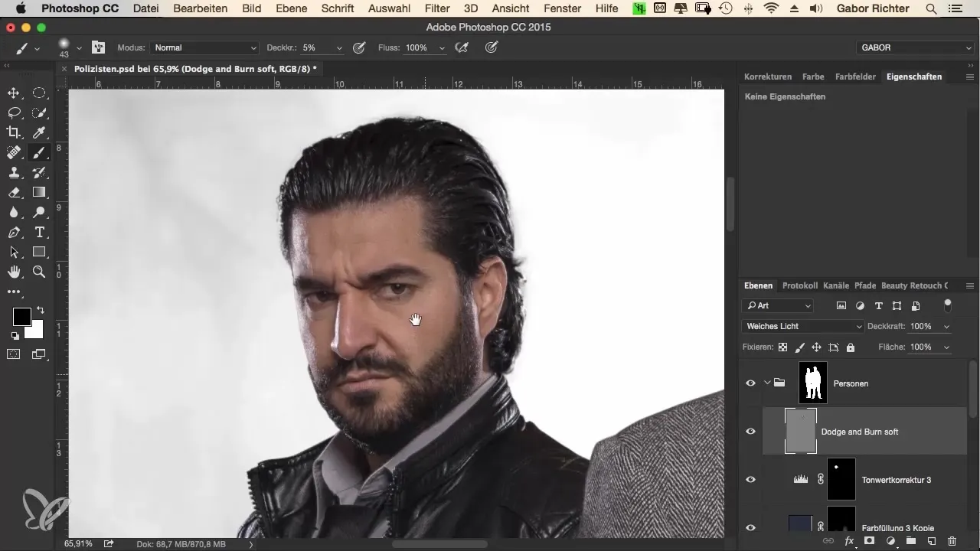Link the selected layers

[828, 541]
